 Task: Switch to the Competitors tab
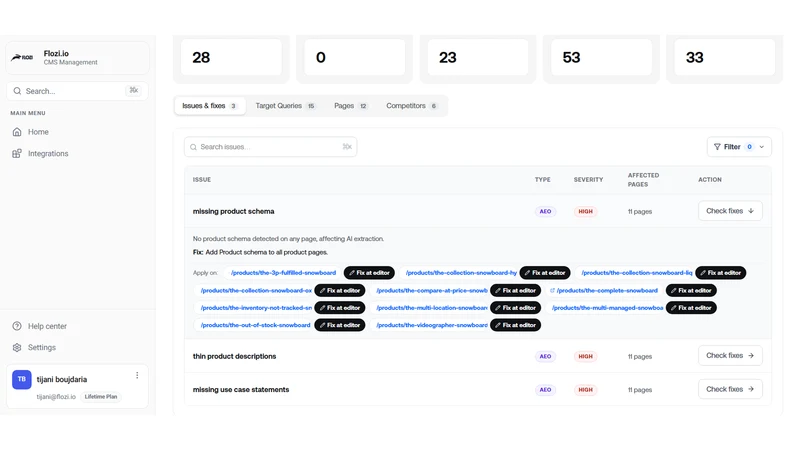coord(412,106)
